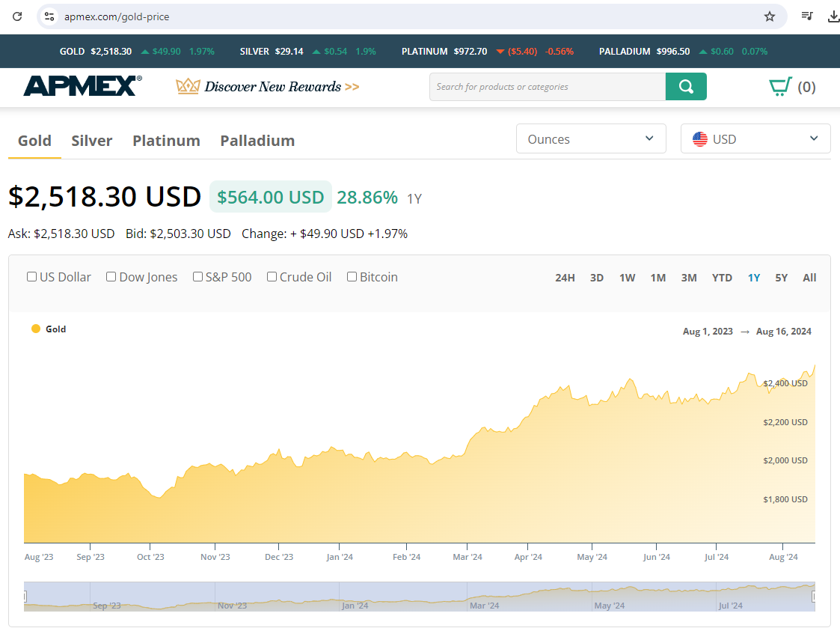Click the $564.00 USD change badge
840x637 pixels.
pos(271,197)
